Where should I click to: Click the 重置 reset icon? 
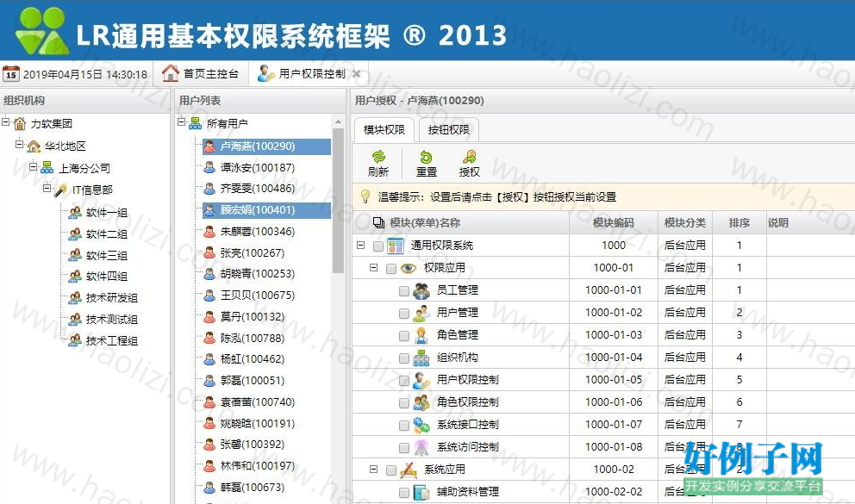(x=426, y=158)
